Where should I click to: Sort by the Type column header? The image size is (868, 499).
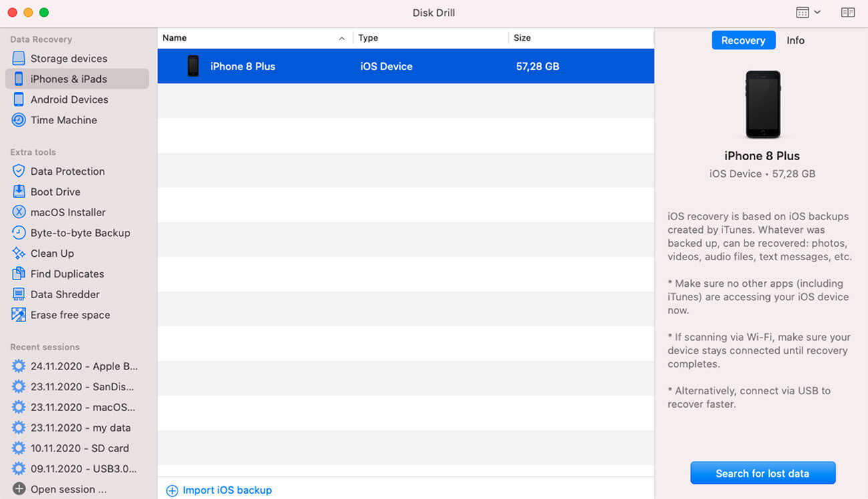[431, 38]
